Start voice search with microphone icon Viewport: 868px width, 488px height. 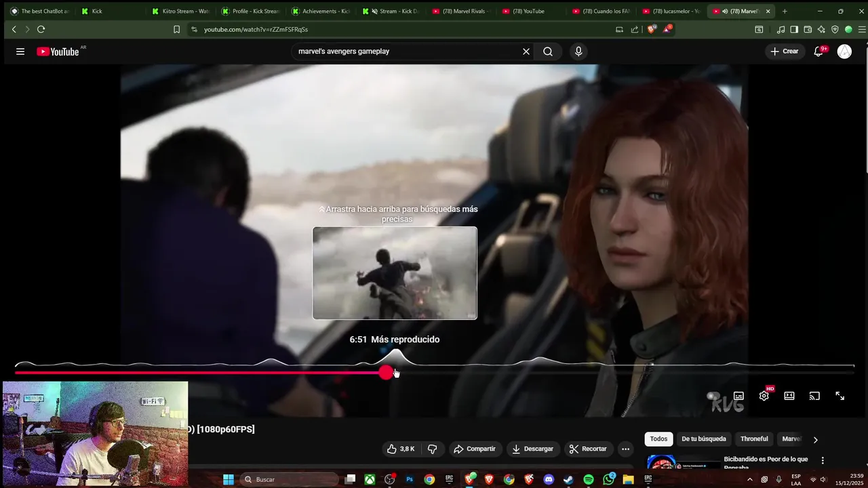578,52
